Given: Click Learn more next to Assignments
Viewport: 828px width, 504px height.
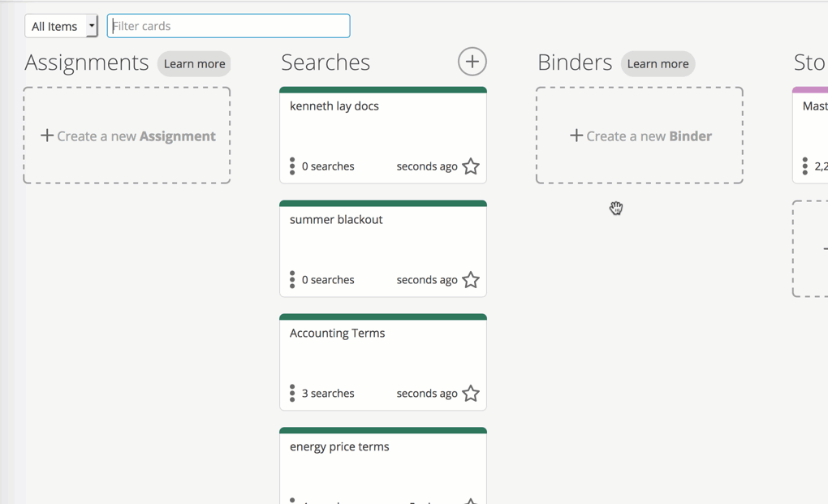Looking at the screenshot, I should [x=194, y=63].
